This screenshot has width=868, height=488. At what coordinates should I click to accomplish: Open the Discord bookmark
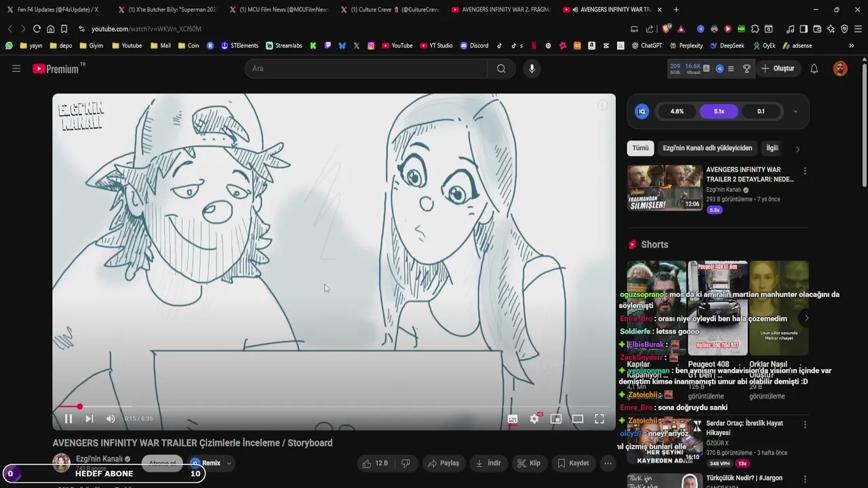tap(474, 45)
